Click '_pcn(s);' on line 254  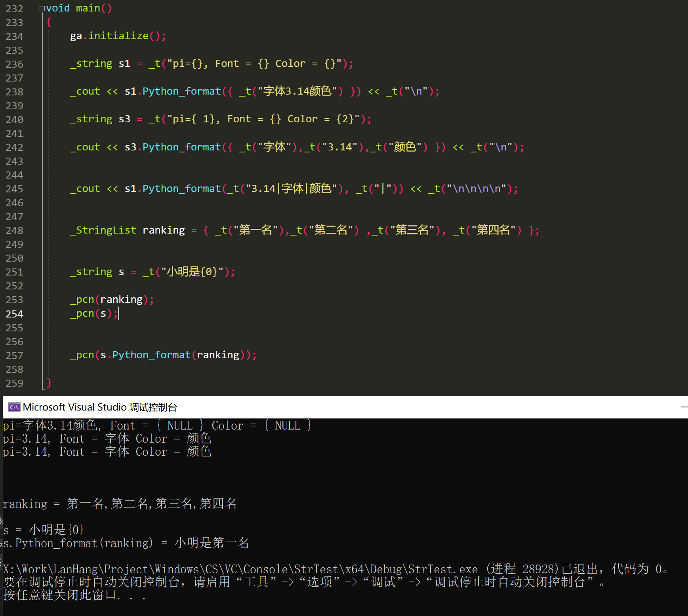point(94,314)
